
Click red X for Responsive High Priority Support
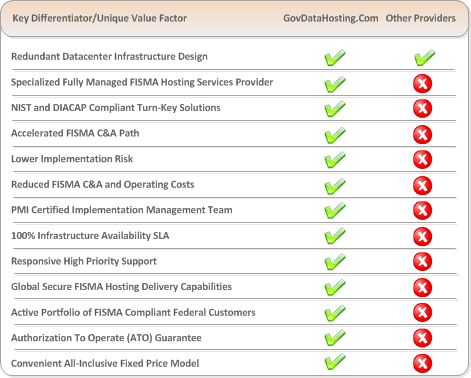(x=422, y=261)
